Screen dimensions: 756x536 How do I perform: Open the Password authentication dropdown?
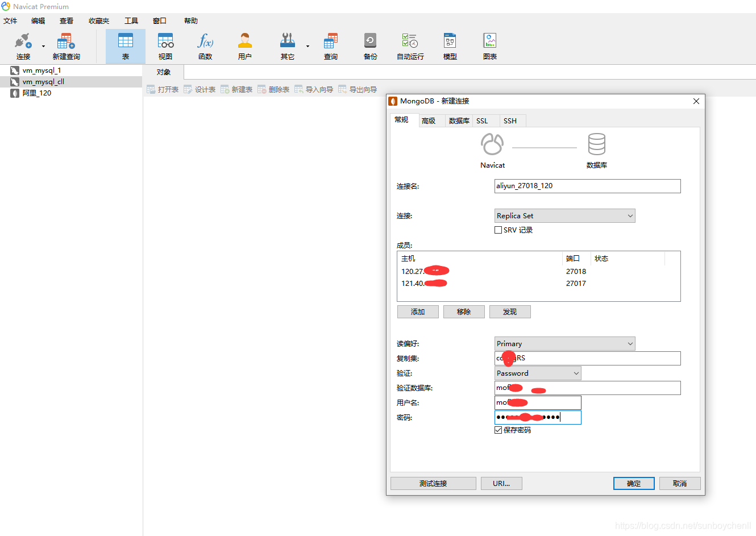(x=538, y=373)
